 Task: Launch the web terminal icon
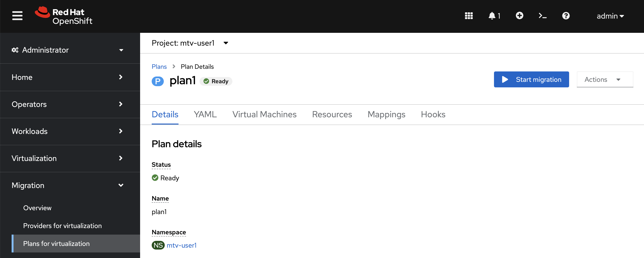tap(543, 15)
